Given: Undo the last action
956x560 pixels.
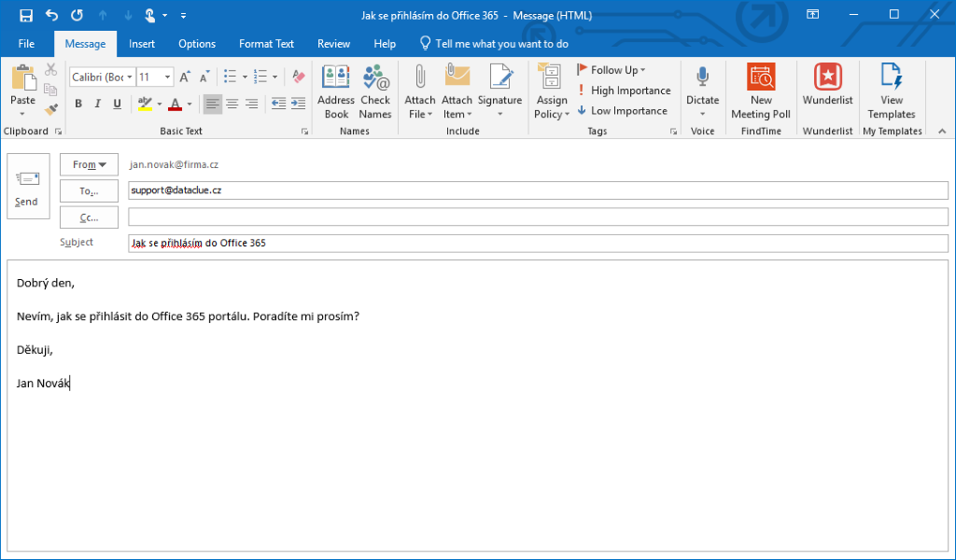Looking at the screenshot, I should tap(51, 15).
